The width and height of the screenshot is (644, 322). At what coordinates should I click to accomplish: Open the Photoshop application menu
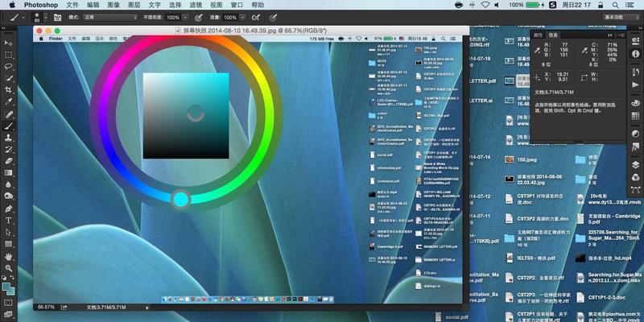point(41,5)
